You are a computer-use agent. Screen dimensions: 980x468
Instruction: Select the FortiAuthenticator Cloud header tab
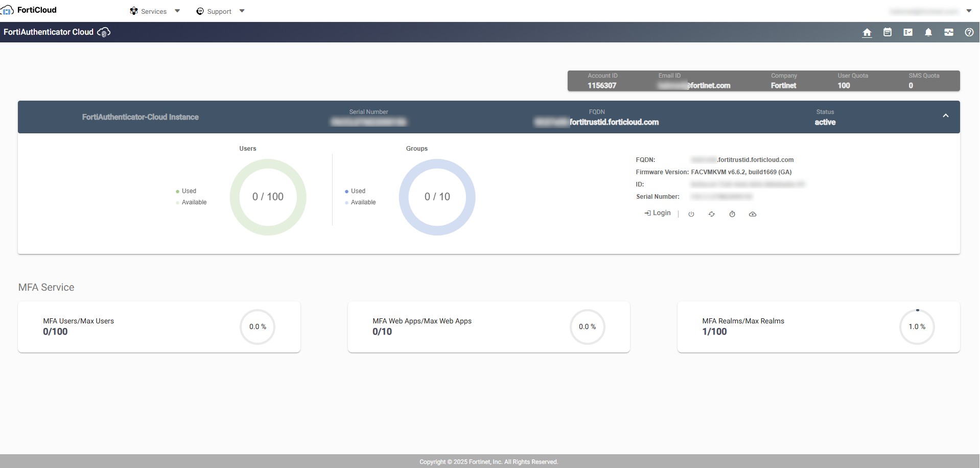pos(49,32)
